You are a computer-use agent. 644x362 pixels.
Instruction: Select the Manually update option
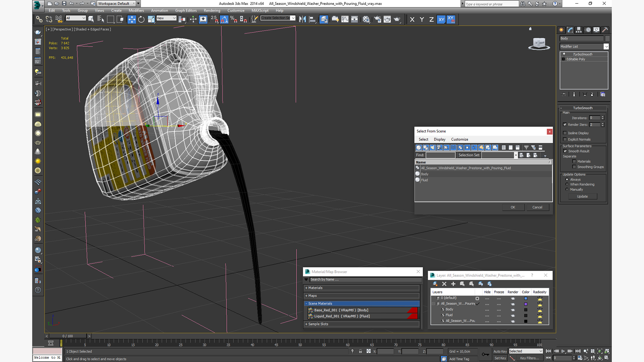click(567, 189)
